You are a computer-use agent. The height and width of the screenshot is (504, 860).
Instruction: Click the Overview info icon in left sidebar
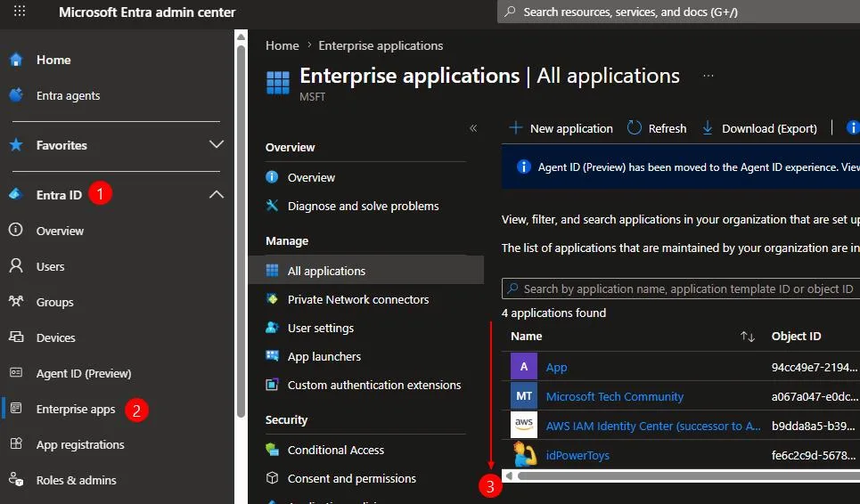[x=16, y=230]
